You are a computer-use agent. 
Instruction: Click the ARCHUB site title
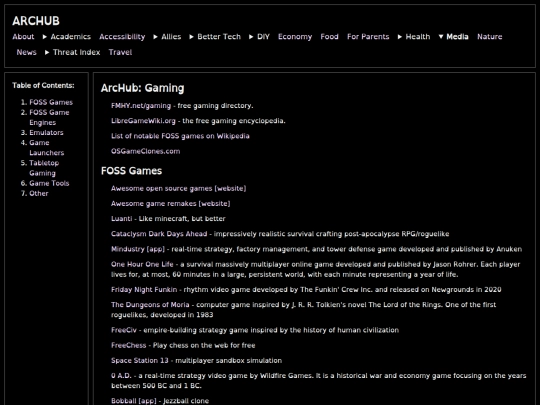[36, 21]
